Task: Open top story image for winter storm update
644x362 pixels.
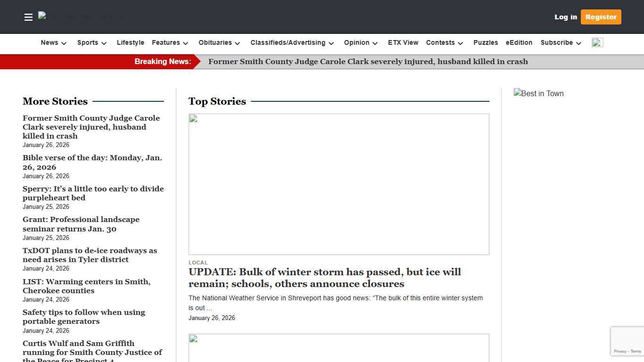Action: [x=339, y=184]
